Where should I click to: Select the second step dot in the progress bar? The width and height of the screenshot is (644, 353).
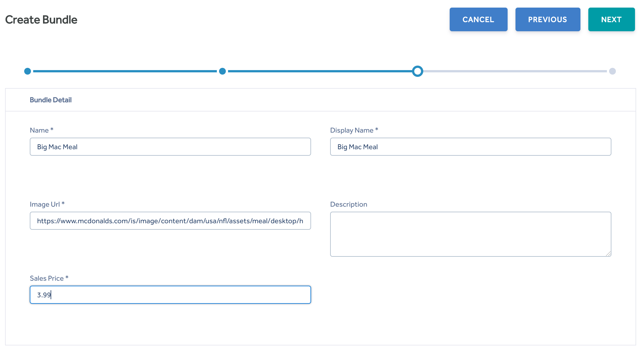click(222, 71)
